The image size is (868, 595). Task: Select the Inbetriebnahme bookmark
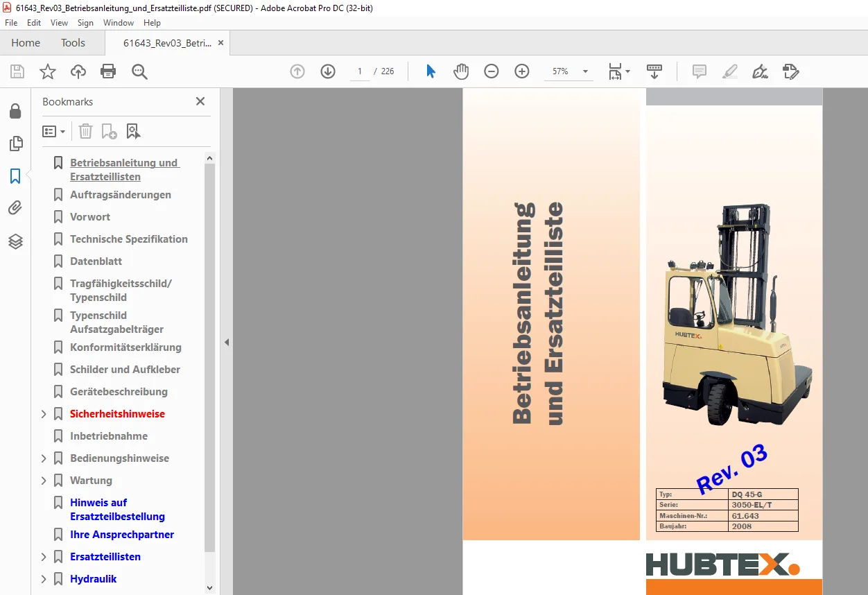pyautogui.click(x=109, y=436)
